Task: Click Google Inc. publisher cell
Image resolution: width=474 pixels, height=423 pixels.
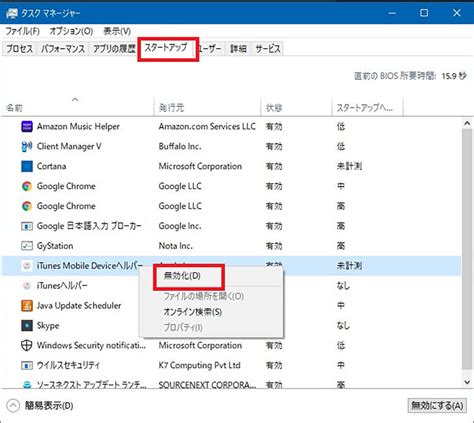Action: [x=180, y=226]
